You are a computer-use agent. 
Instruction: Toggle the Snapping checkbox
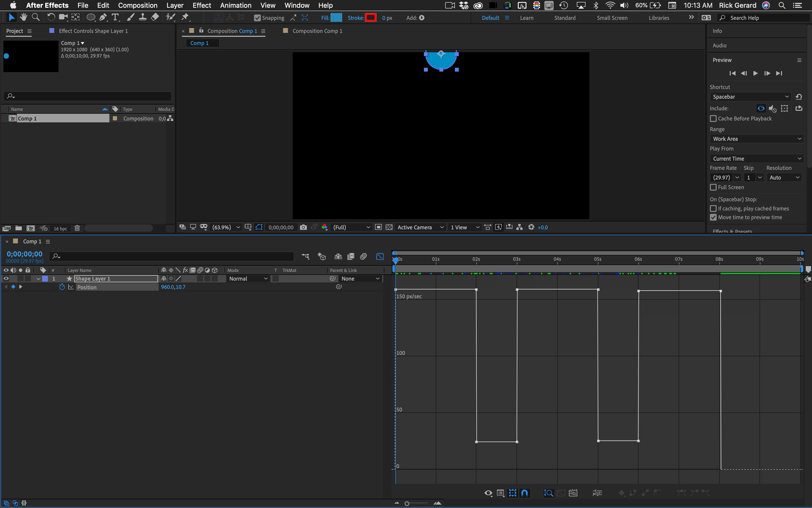click(x=257, y=18)
